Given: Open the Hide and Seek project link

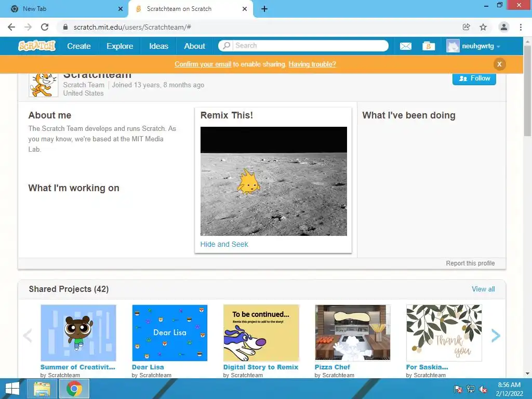Looking at the screenshot, I should click(x=224, y=244).
